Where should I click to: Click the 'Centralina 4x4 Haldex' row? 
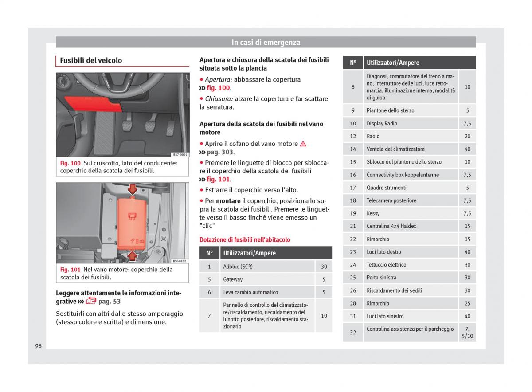409,226
